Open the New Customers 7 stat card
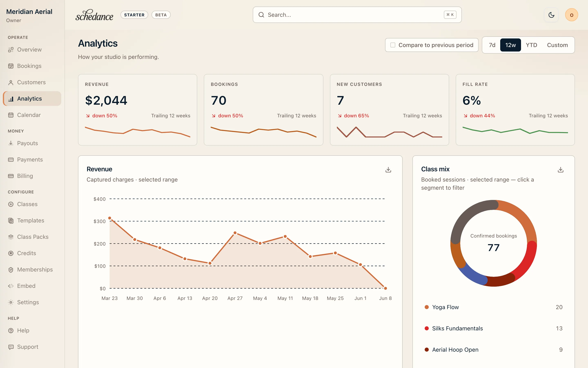588x368 pixels. (x=389, y=110)
